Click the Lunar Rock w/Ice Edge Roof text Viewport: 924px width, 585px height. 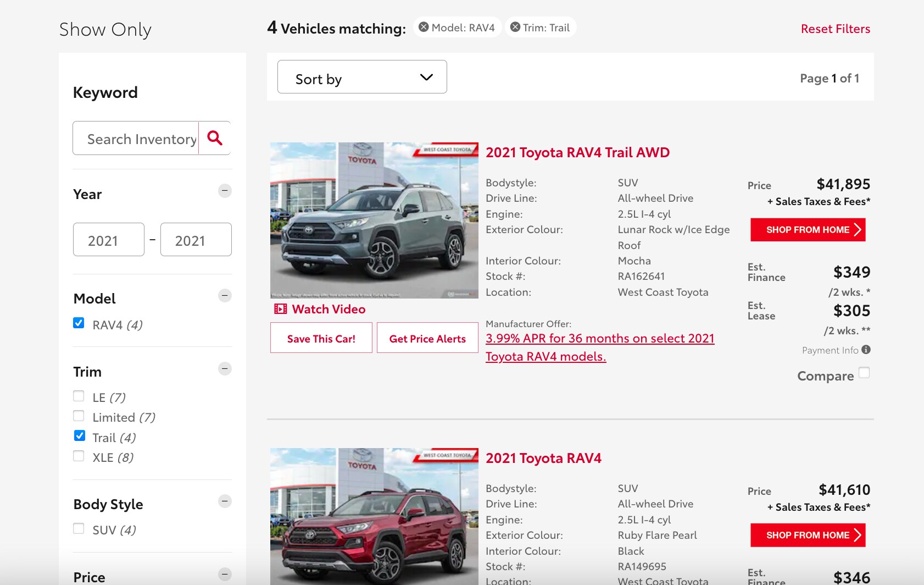click(673, 237)
